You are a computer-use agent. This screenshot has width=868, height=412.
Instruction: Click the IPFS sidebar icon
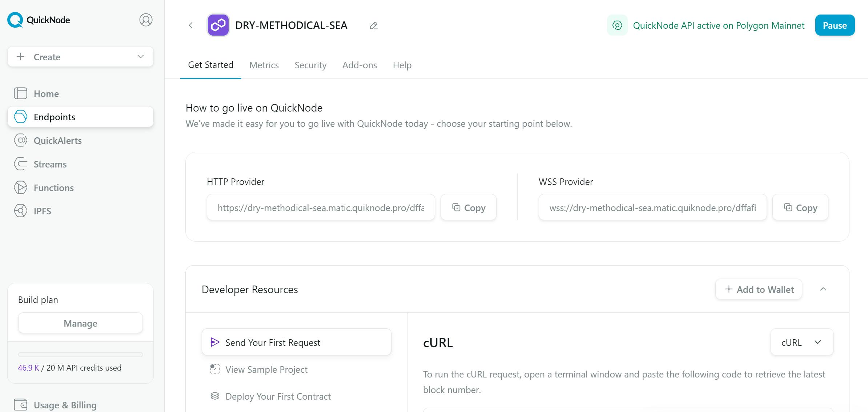click(x=20, y=211)
